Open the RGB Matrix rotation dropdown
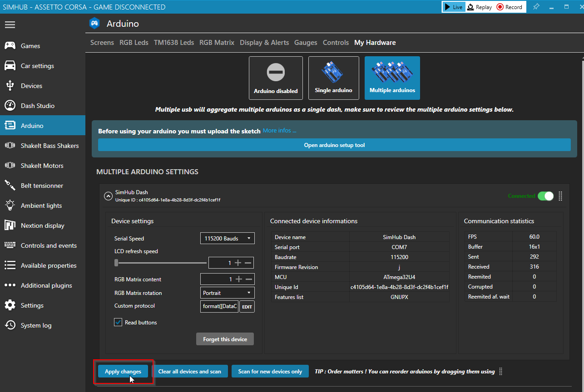This screenshot has height=392, width=584. (227, 293)
